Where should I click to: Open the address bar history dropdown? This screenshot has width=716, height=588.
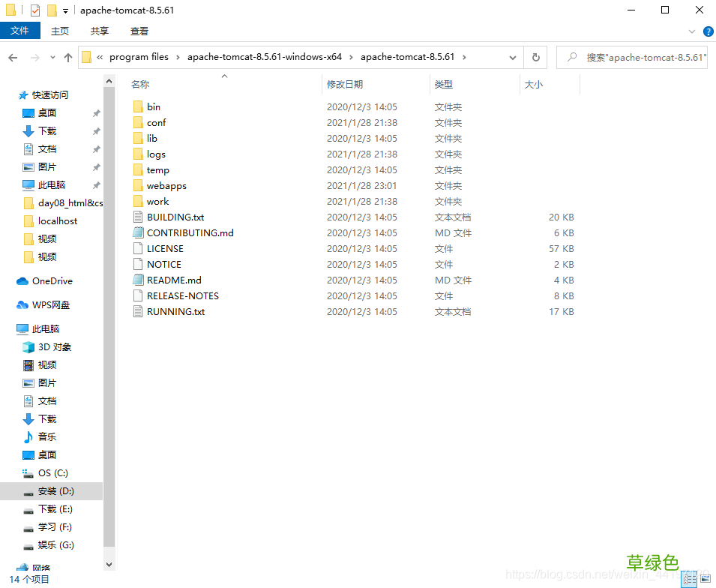pyautogui.click(x=513, y=58)
